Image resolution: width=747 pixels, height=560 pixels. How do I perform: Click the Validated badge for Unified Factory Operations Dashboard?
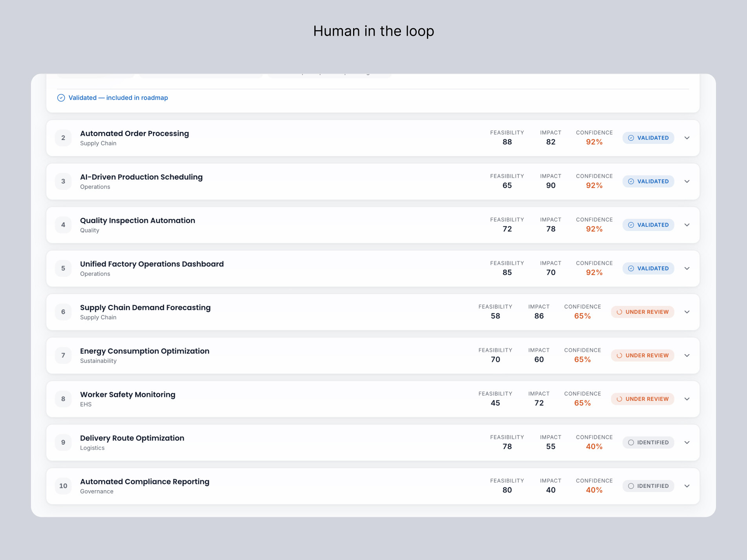point(648,269)
